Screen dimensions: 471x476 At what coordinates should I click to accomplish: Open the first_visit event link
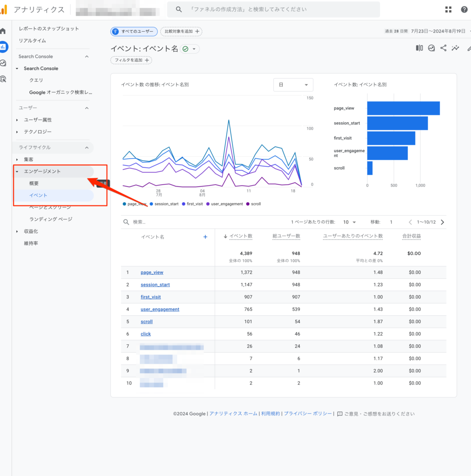point(151,297)
